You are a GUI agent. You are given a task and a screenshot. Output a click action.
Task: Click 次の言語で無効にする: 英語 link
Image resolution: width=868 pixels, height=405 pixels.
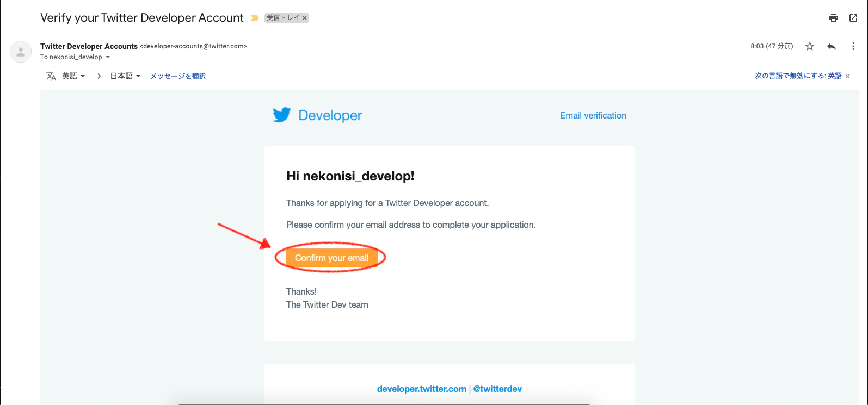[798, 76]
